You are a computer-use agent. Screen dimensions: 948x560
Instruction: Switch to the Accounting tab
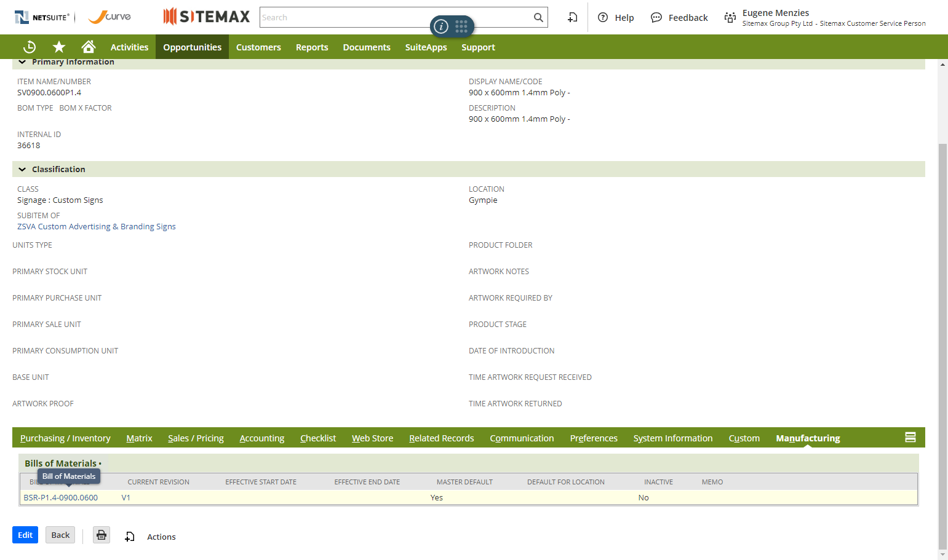262,438
